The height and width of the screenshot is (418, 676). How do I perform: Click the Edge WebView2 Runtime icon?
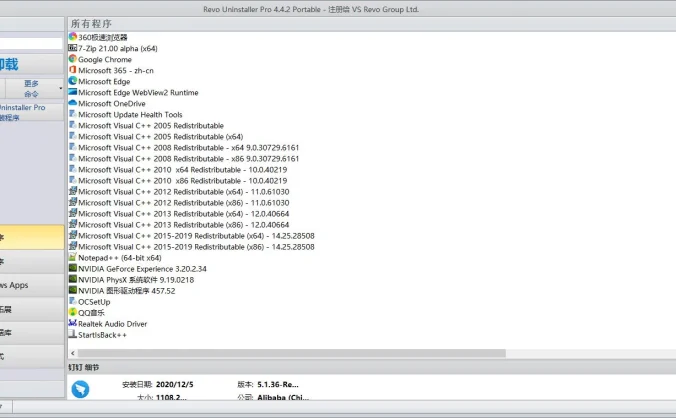click(x=73, y=92)
